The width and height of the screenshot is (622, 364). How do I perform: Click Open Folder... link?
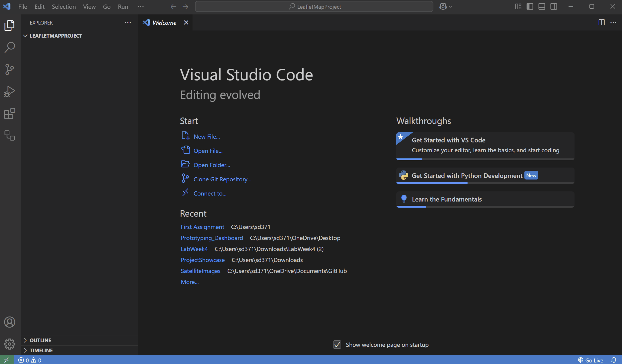(x=212, y=165)
